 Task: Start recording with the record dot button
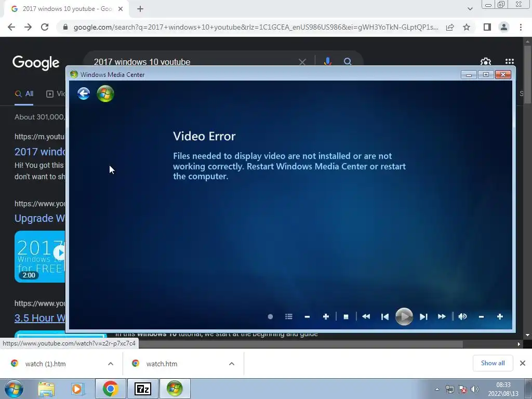270,316
